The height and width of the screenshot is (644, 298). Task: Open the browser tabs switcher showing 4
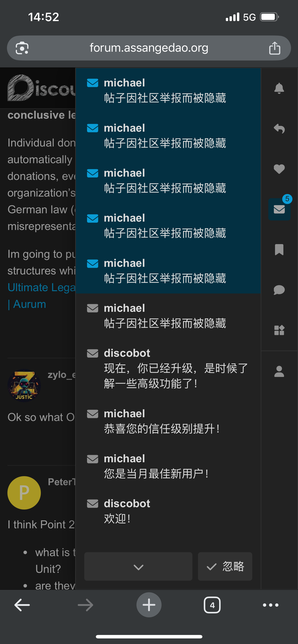coord(212,605)
